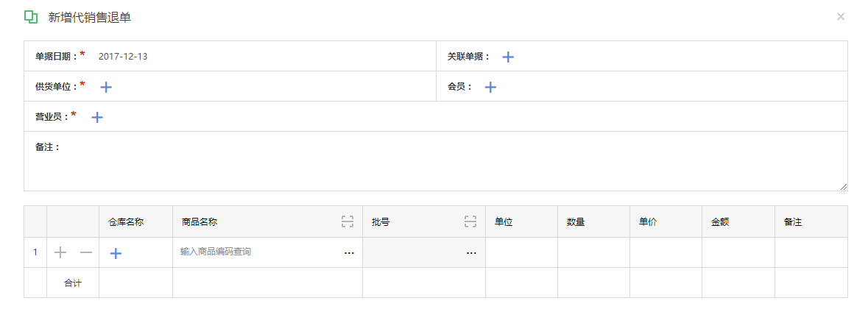Screen dimensions: 868x323
Task: Close the 新增代销售退单 dialog
Action: click(840, 17)
